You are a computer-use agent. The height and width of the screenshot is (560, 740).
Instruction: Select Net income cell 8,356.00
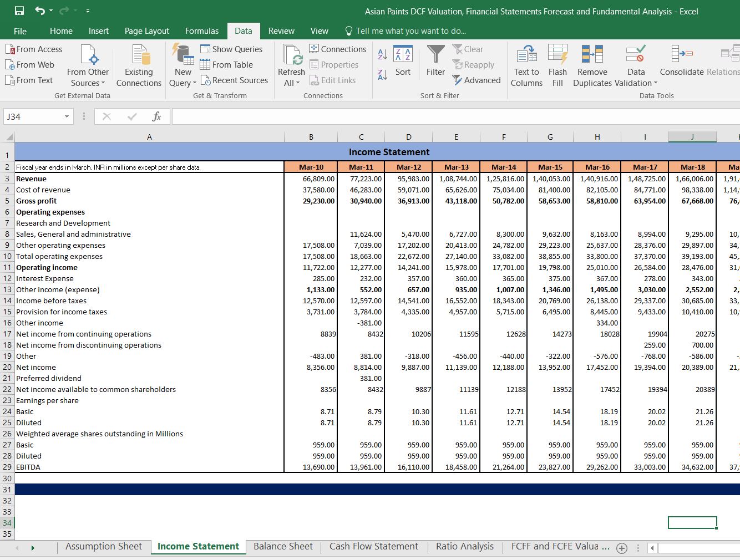tap(311, 367)
